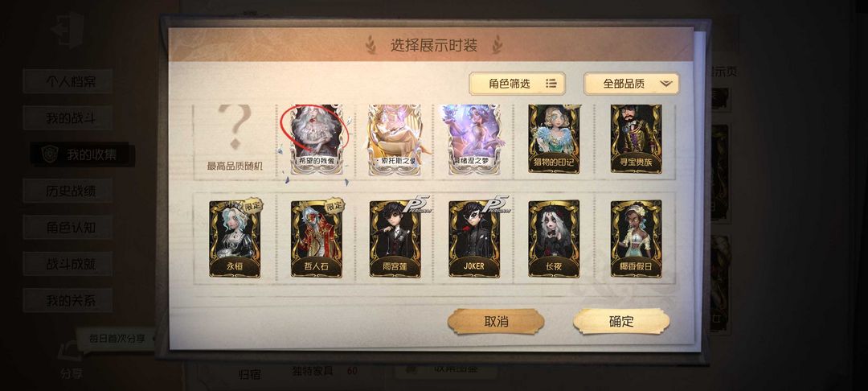Image resolution: width=868 pixels, height=391 pixels.
Task: Pick the JOKER costume card
Action: (x=474, y=238)
